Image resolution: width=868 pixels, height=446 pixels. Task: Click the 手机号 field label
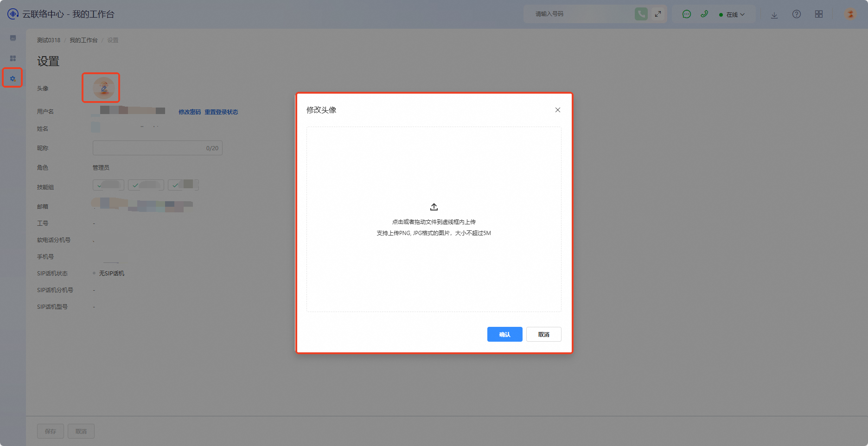coord(45,257)
